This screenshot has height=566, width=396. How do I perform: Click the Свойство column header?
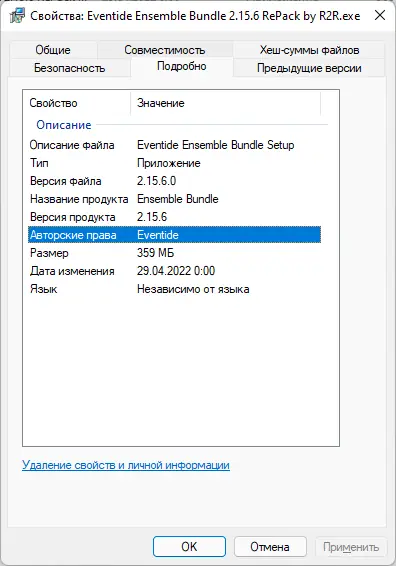[77, 103]
